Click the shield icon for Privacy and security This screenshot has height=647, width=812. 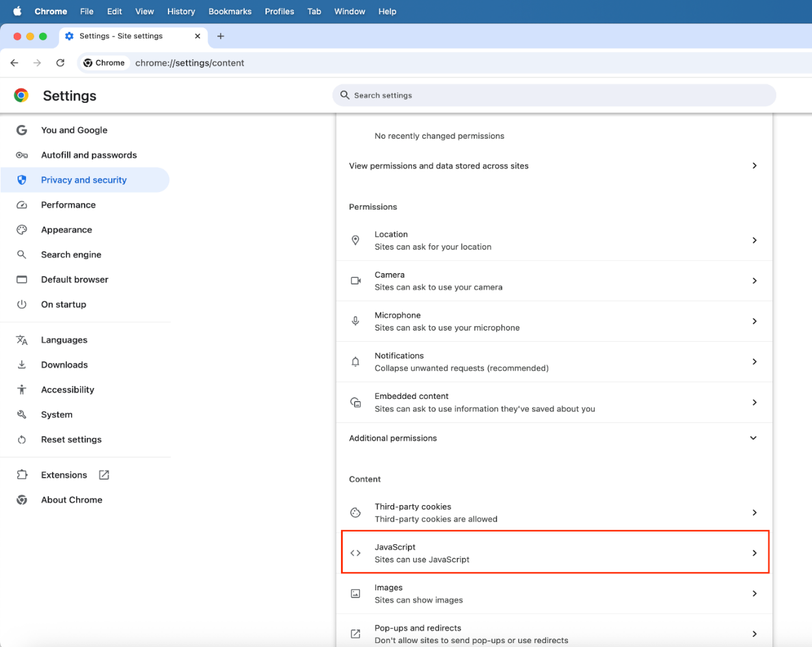(21, 180)
